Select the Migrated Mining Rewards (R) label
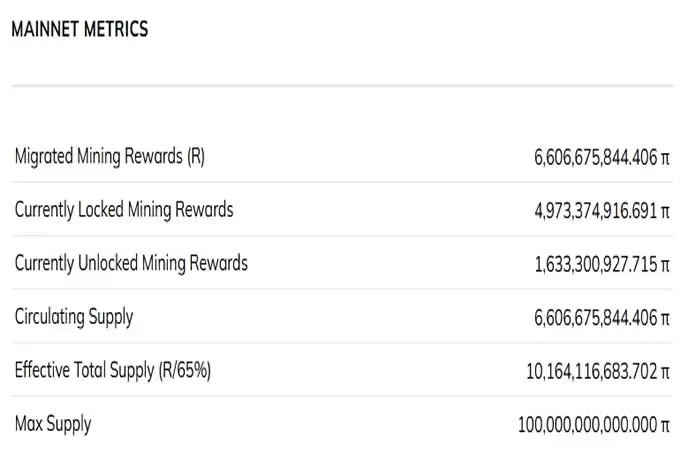The image size is (680, 453). coord(110,156)
